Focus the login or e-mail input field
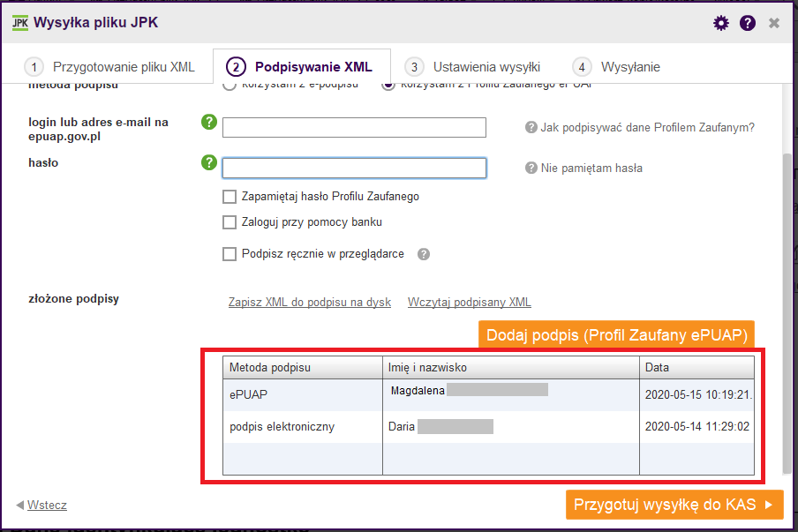798x532 pixels. 354,127
